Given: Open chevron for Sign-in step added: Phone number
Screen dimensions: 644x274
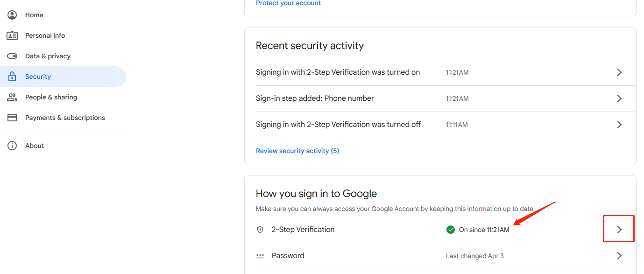Looking at the screenshot, I should pos(619,98).
